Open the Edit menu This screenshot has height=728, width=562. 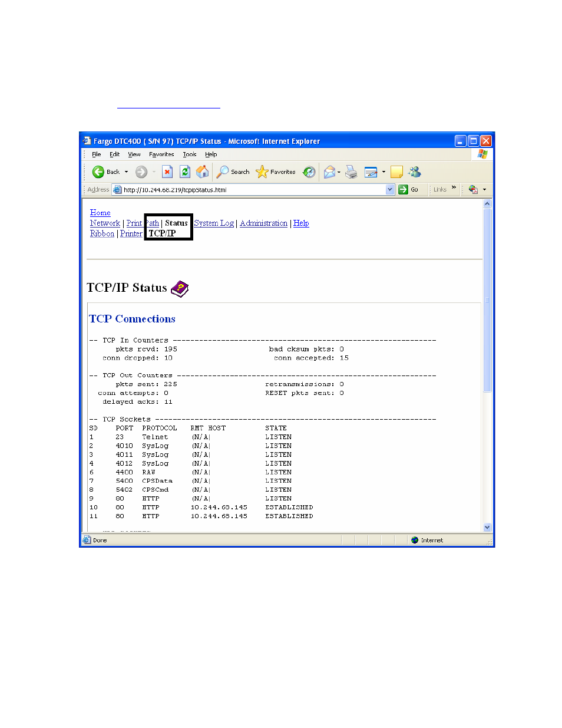pos(114,154)
